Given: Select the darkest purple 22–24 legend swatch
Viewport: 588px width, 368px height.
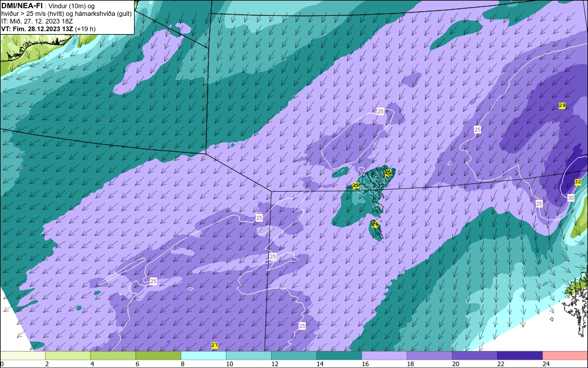Looking at the screenshot, I should pyautogui.click(x=520, y=356).
